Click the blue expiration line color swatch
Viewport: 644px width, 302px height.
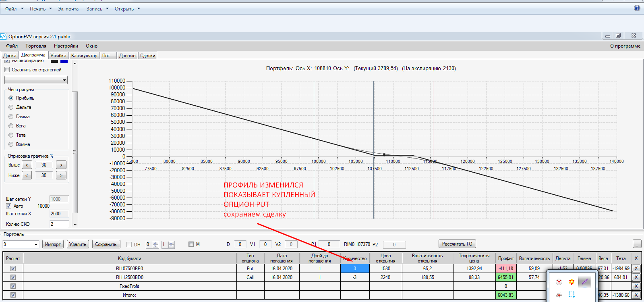64,61
